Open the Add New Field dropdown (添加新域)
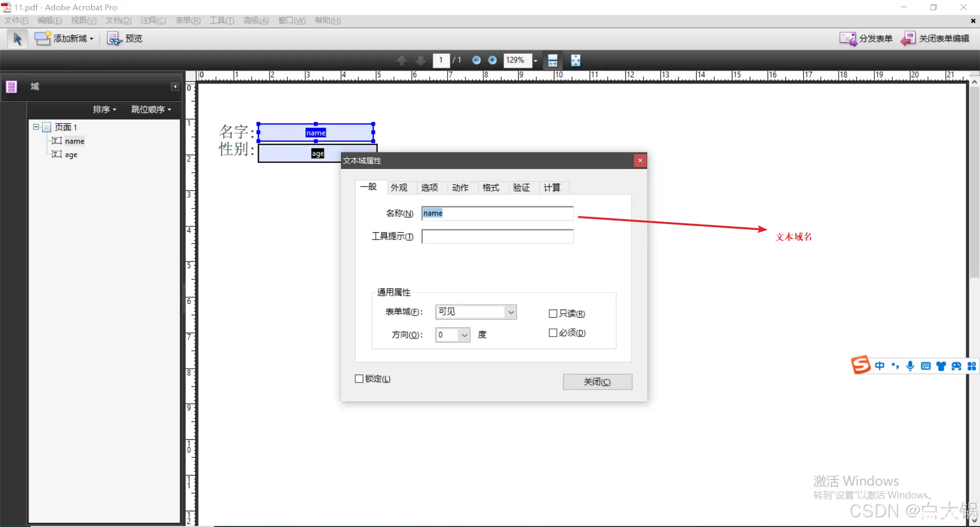The height and width of the screenshot is (527, 980). click(64, 39)
